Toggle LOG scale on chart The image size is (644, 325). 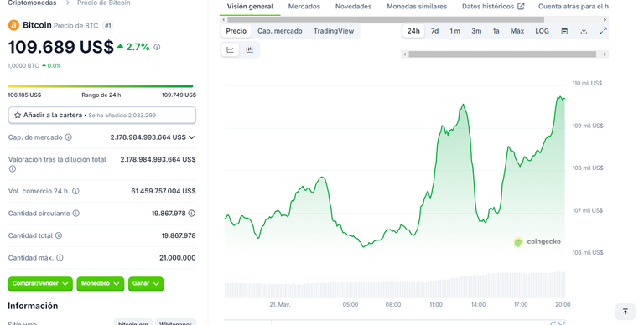click(542, 31)
